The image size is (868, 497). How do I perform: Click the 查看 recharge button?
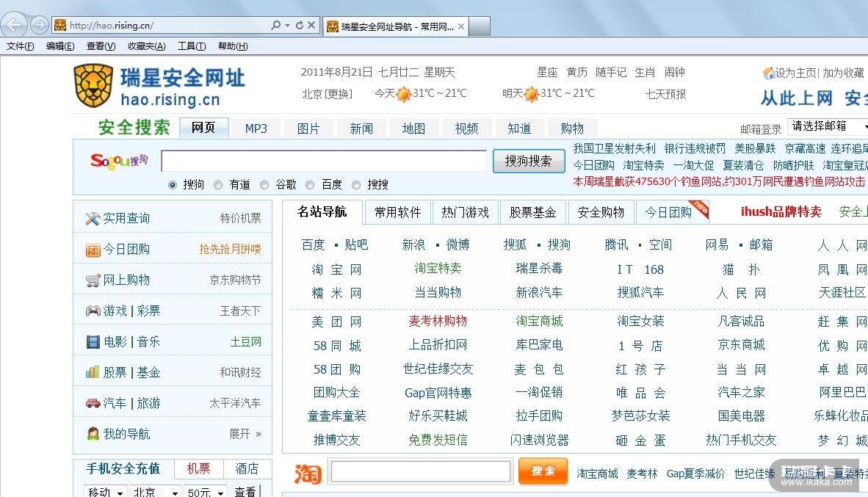(x=245, y=491)
